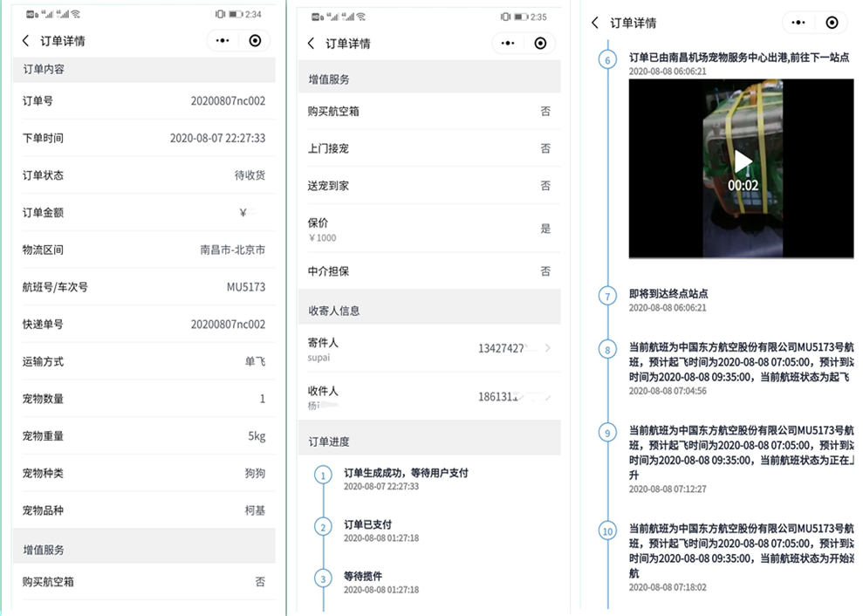The height and width of the screenshot is (616, 863).
Task: Tap back arrow in right order details screen
Action: (x=595, y=23)
